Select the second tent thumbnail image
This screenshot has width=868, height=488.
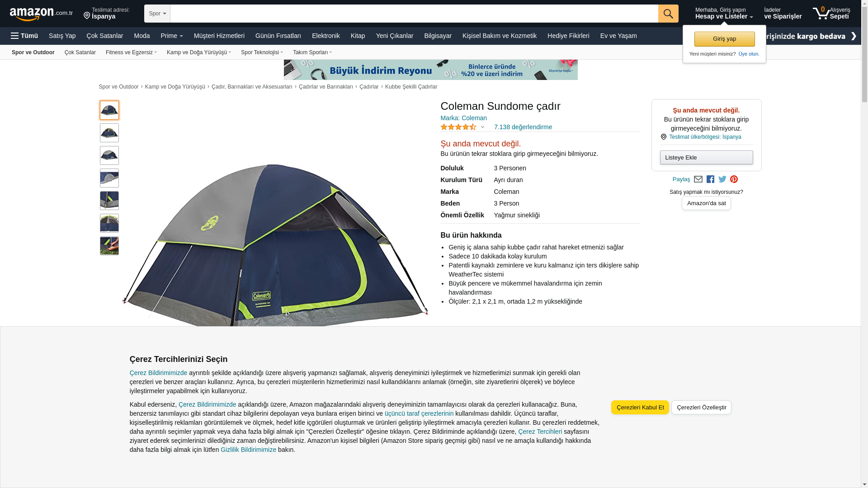click(x=109, y=133)
